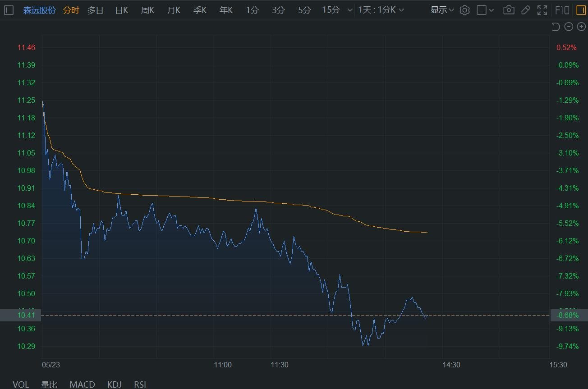
Task: Select the 5分 timeframe
Action: pos(304,10)
